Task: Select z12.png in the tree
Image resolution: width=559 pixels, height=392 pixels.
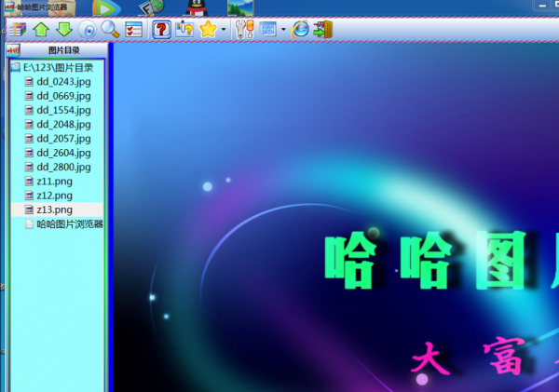Action: (x=54, y=196)
